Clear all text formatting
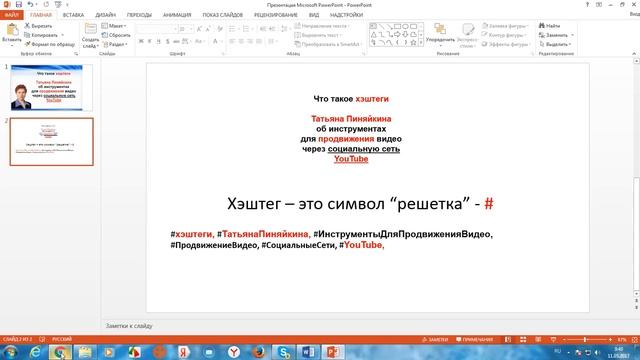Image resolution: width=640 pixels, height=360 pixels. point(220,29)
